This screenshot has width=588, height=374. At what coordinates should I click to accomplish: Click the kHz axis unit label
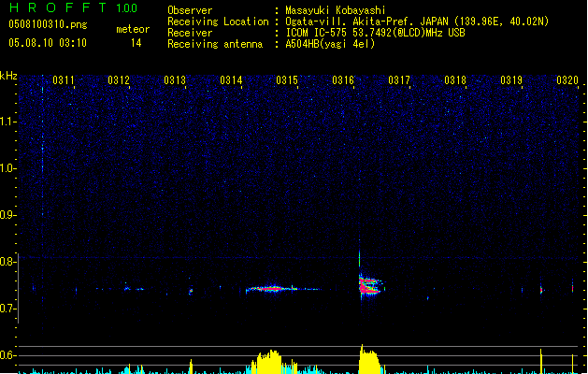(x=8, y=76)
